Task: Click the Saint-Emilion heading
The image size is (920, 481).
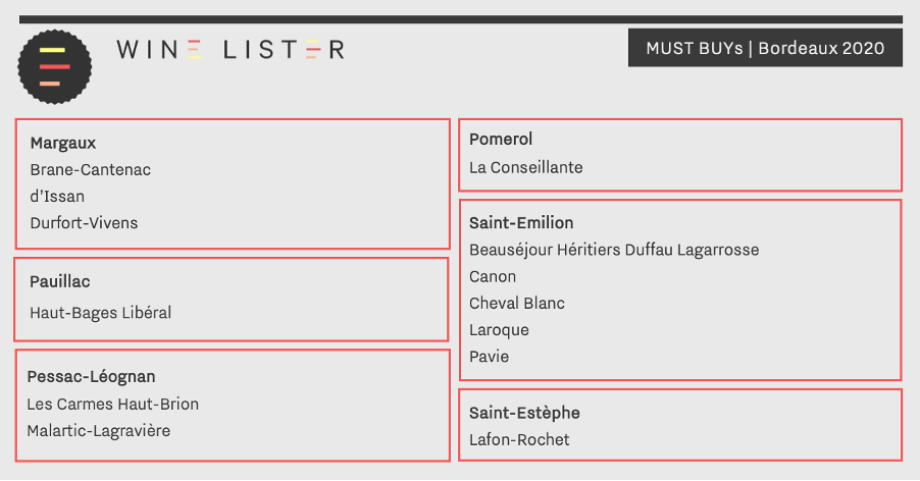Action: click(521, 223)
